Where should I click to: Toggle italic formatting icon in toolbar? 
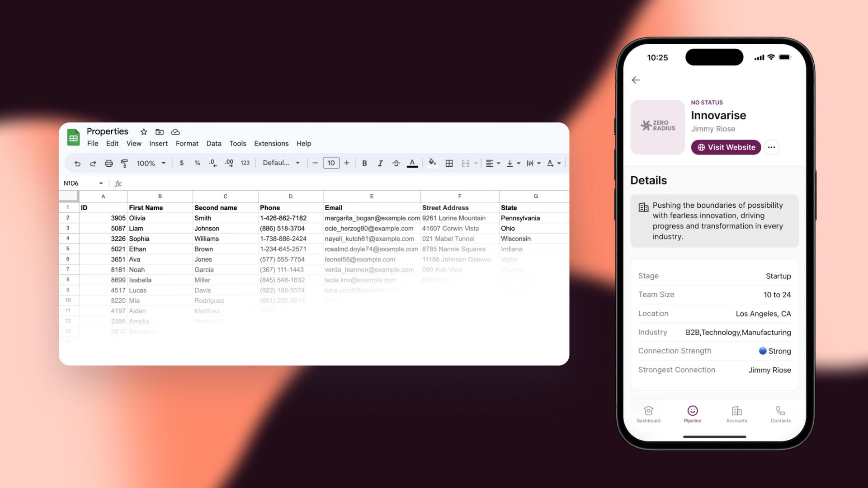tap(379, 163)
